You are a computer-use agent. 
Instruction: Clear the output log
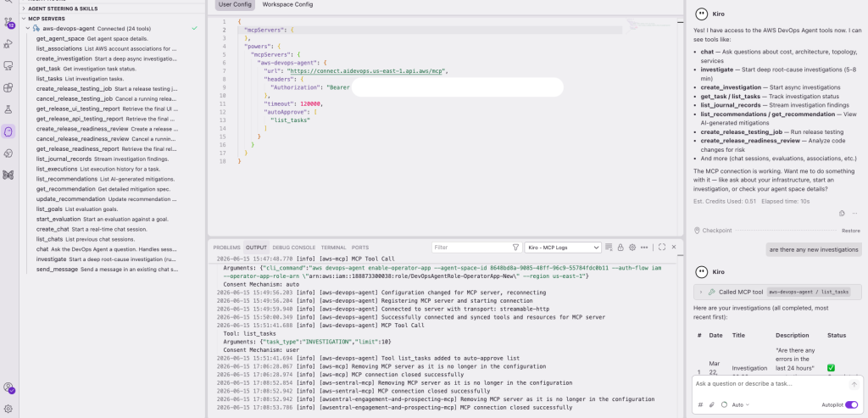[609, 248]
